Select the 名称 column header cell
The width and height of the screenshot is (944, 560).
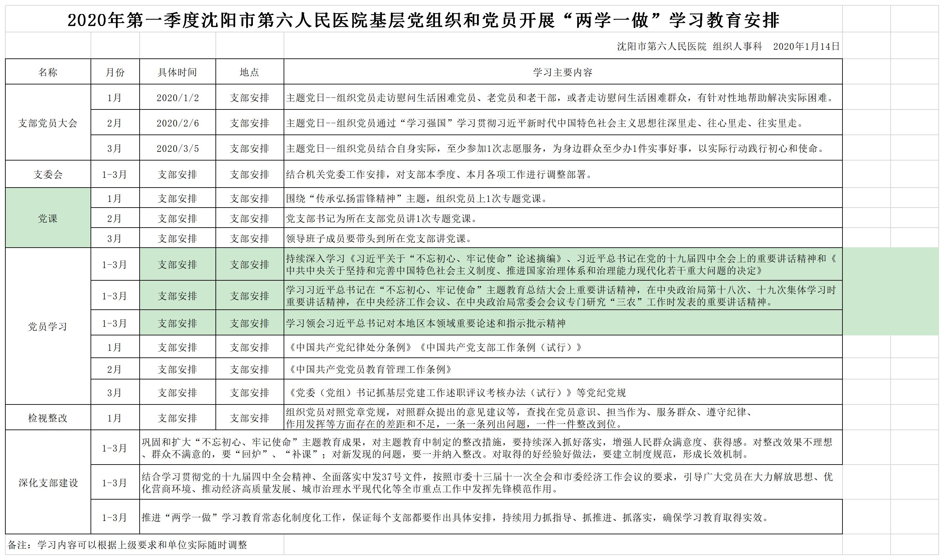(47, 72)
